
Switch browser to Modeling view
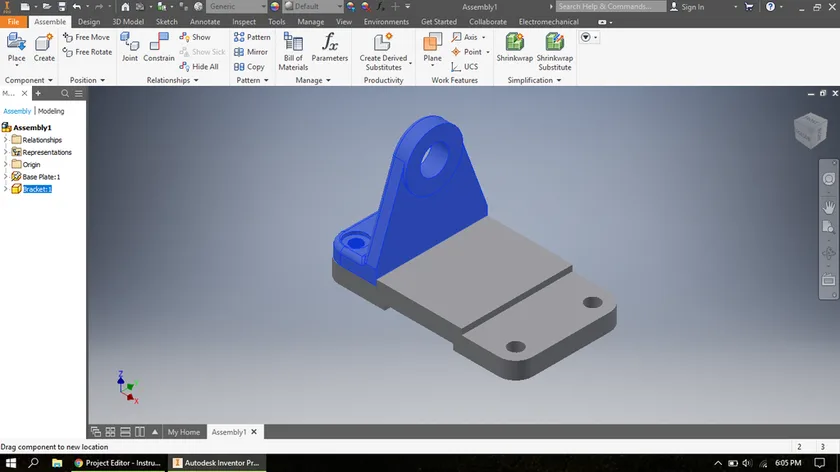point(51,111)
